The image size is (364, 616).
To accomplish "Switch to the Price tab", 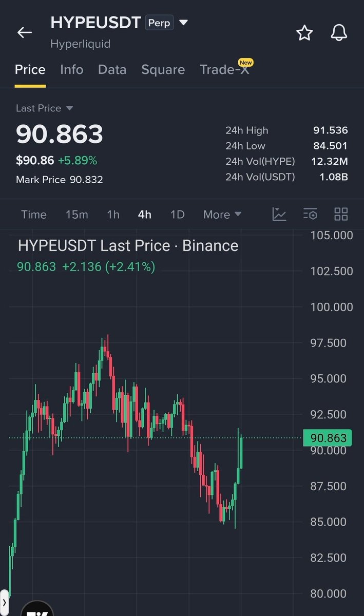I will point(30,70).
